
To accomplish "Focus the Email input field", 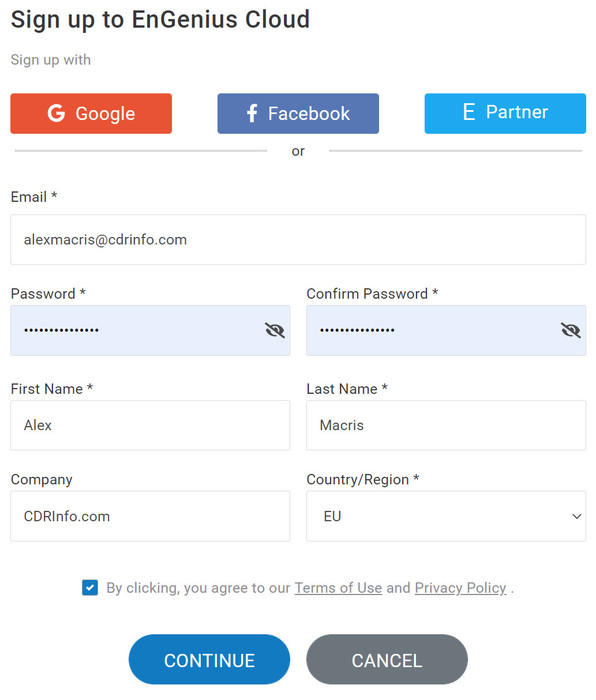I will click(298, 240).
